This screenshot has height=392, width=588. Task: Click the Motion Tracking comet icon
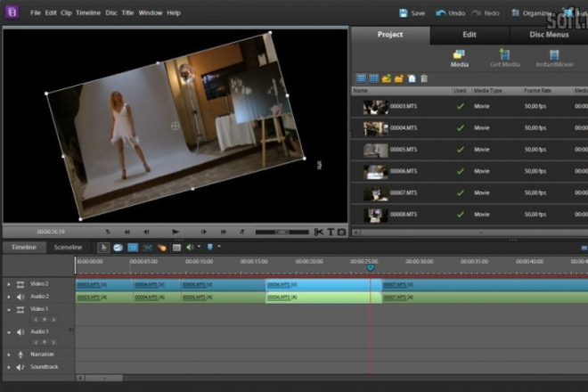(x=162, y=247)
